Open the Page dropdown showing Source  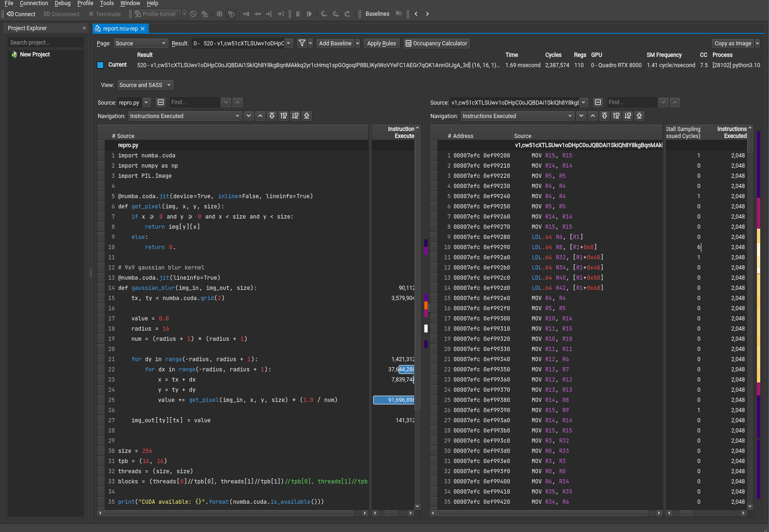141,43
